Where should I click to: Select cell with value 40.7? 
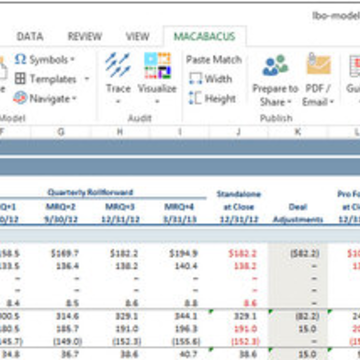pyautogui.click(x=188, y=354)
